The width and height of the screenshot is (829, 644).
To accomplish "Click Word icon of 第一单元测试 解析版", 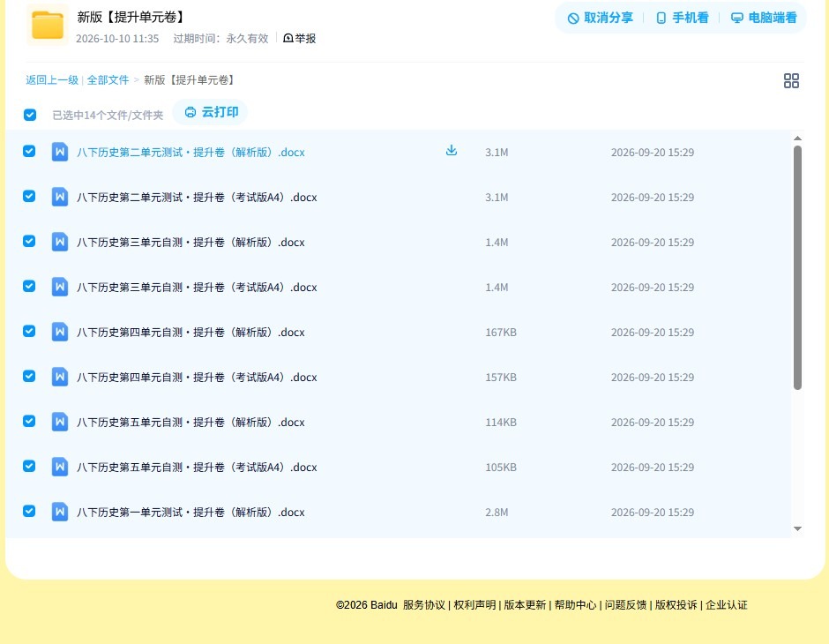I will tap(60, 512).
